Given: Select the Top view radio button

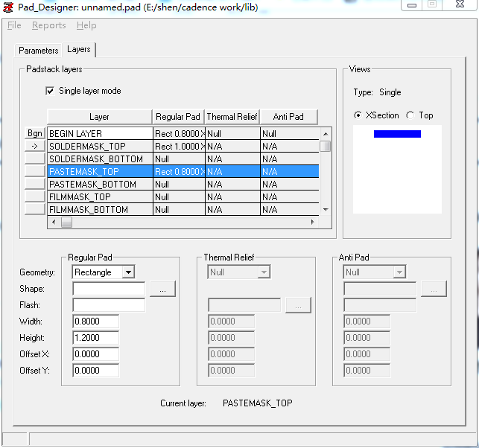Looking at the screenshot, I should pyautogui.click(x=410, y=115).
